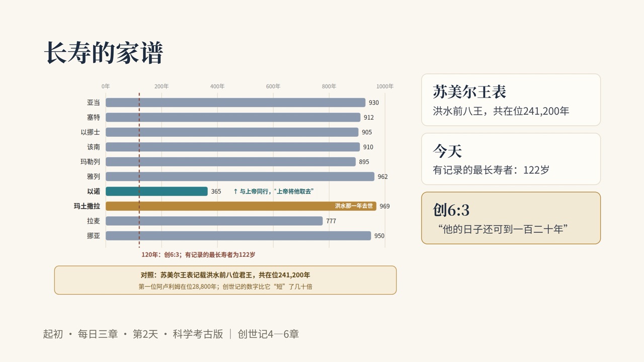
Task: Click text 洪水前八王，共在位241,200年
Action: [x=501, y=111]
